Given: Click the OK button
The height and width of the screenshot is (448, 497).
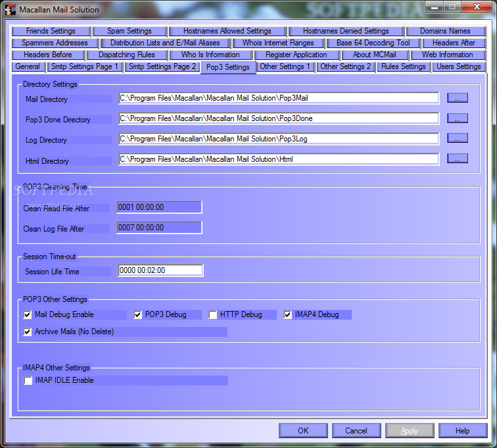Looking at the screenshot, I should [x=303, y=430].
